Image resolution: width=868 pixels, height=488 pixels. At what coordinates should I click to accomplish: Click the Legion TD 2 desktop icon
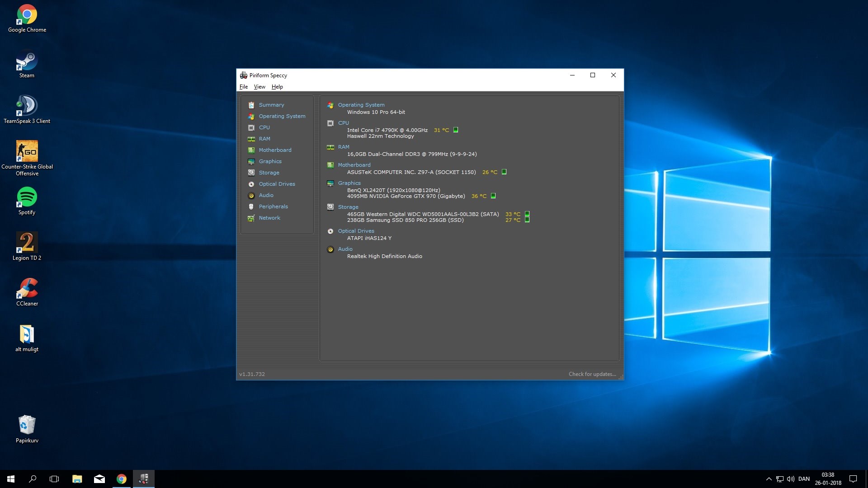click(x=27, y=247)
